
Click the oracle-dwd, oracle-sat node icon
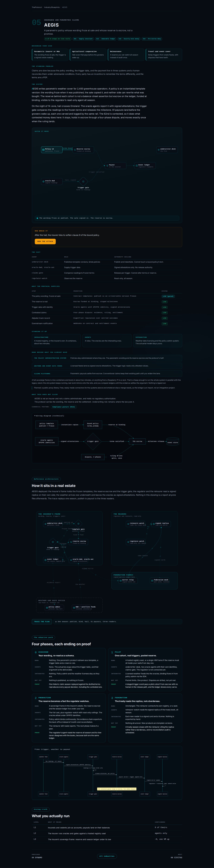pyautogui.click(x=71, y=560)
